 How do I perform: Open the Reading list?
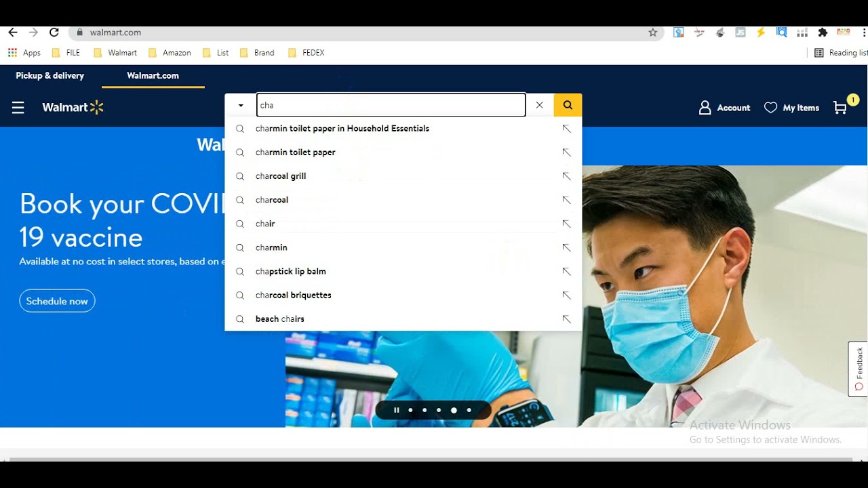click(x=841, y=52)
